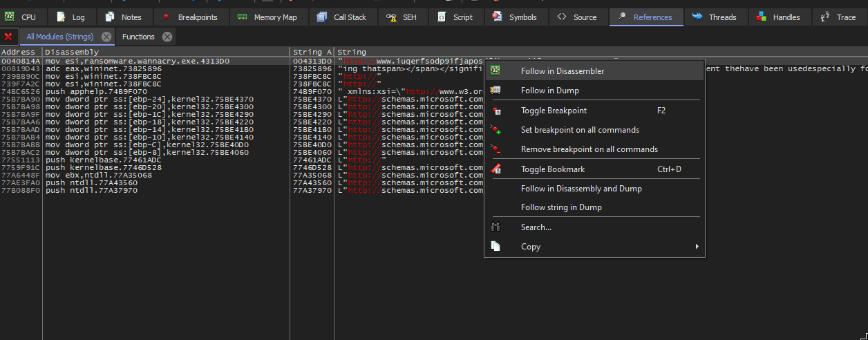Click the red X close-all icon
The width and height of the screenshot is (868, 340).
8,37
